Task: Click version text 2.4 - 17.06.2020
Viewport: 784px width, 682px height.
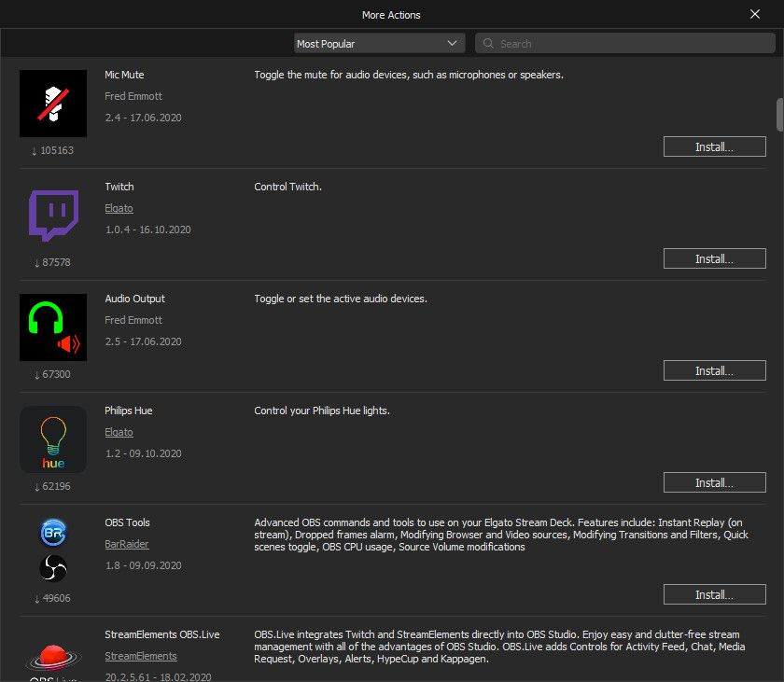Action: (143, 118)
